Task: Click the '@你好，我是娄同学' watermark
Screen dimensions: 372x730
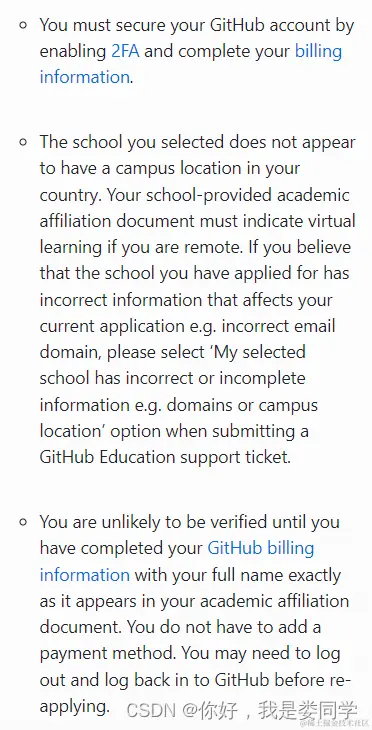Action: pyautogui.click(x=270, y=710)
